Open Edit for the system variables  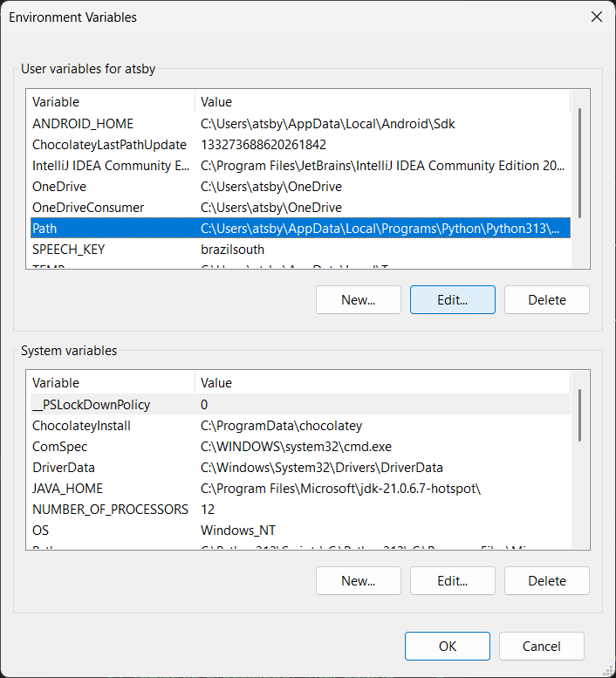(452, 580)
